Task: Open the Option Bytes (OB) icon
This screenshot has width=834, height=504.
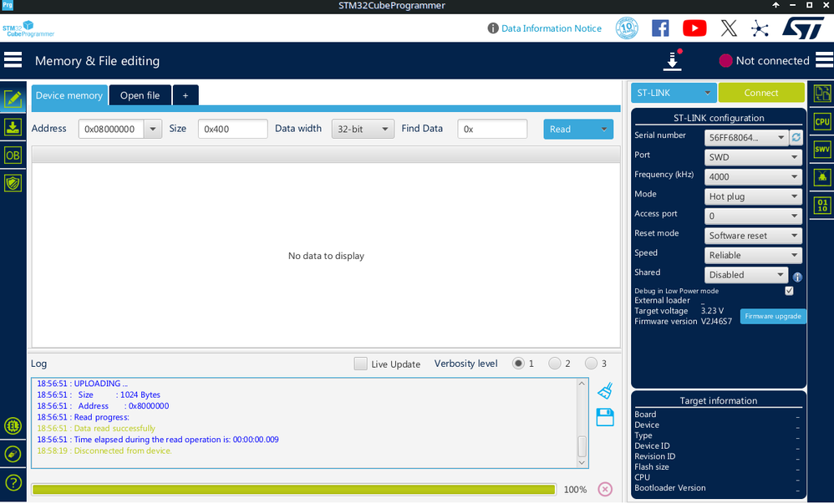Action: [13, 155]
